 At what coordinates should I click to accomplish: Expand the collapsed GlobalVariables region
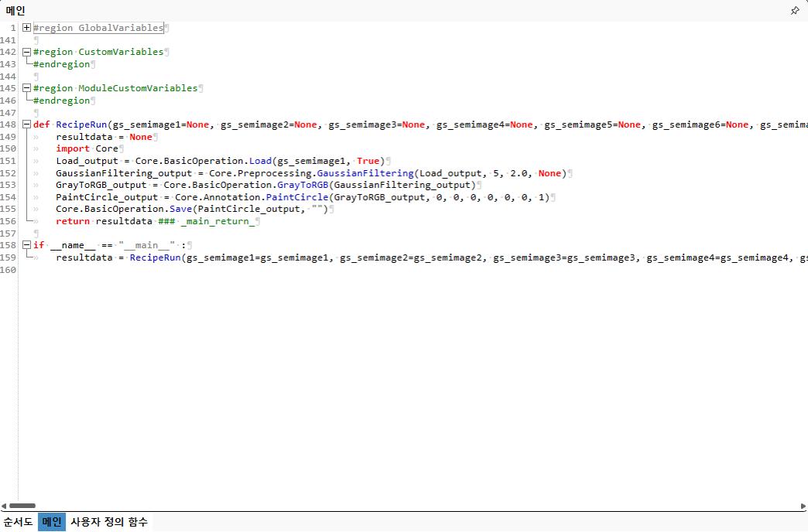27,28
